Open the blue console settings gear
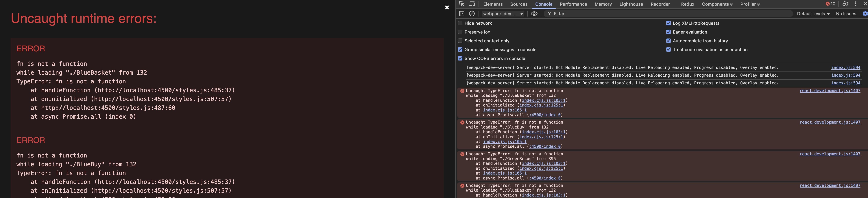Screen dimensions: 868x198 point(865,14)
